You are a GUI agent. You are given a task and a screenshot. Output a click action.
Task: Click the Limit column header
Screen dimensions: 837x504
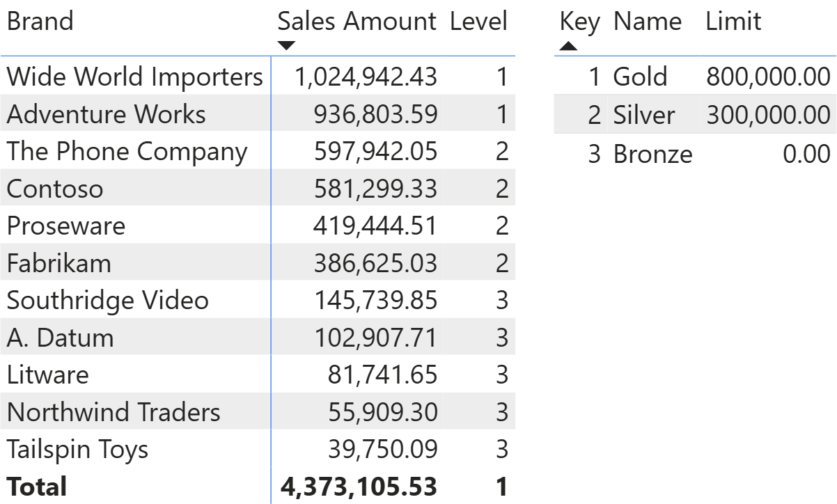(x=733, y=22)
